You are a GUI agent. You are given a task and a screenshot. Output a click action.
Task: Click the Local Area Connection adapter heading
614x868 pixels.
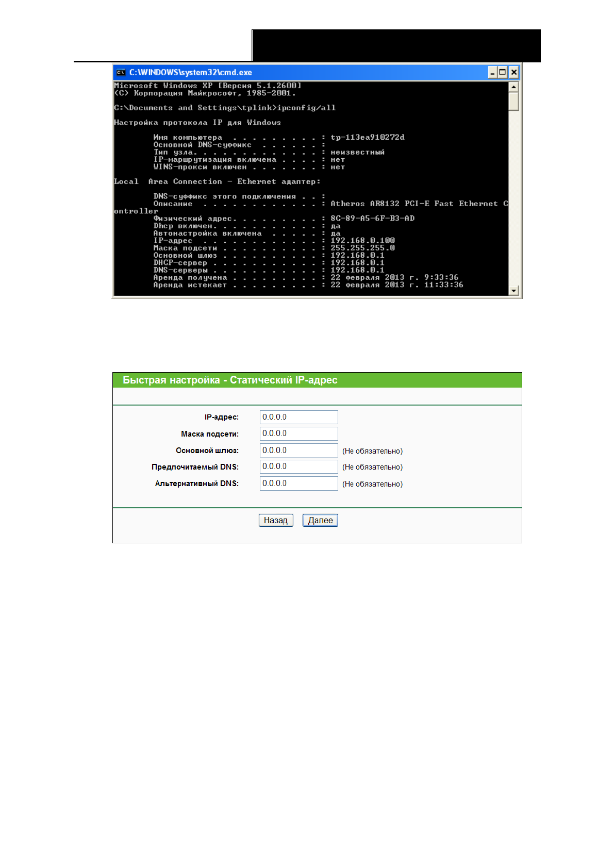(x=217, y=182)
